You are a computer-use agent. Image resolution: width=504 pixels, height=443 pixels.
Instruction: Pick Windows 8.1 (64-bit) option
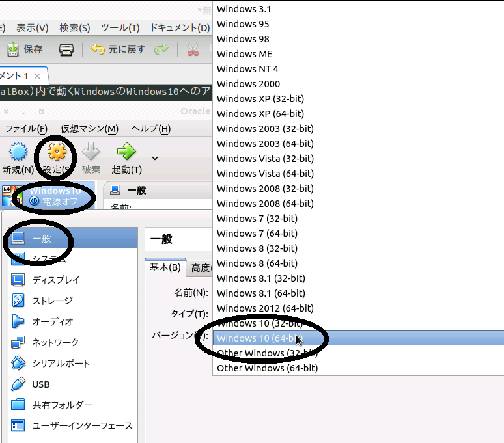coord(358,293)
